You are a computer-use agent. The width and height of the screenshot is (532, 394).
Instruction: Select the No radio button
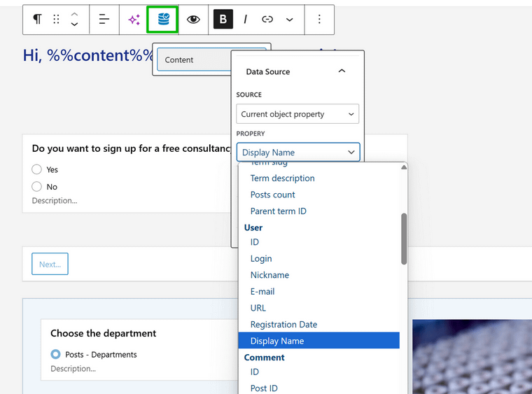tap(37, 187)
